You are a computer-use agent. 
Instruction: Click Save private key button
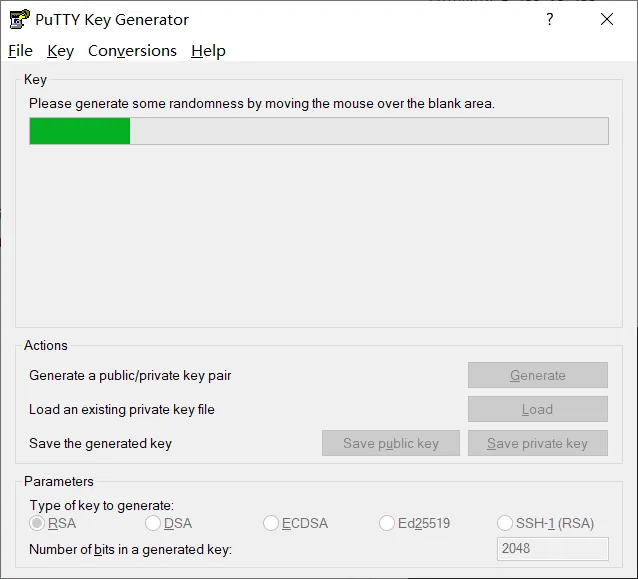pyautogui.click(x=537, y=443)
